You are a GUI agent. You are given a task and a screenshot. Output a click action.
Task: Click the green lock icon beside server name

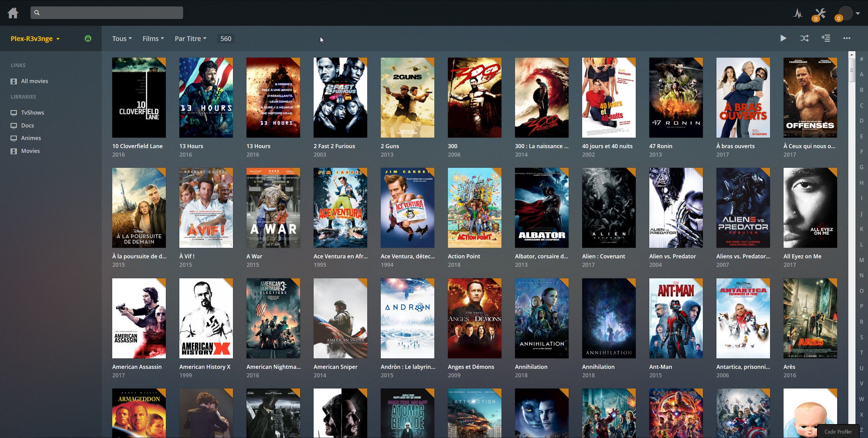[88, 38]
